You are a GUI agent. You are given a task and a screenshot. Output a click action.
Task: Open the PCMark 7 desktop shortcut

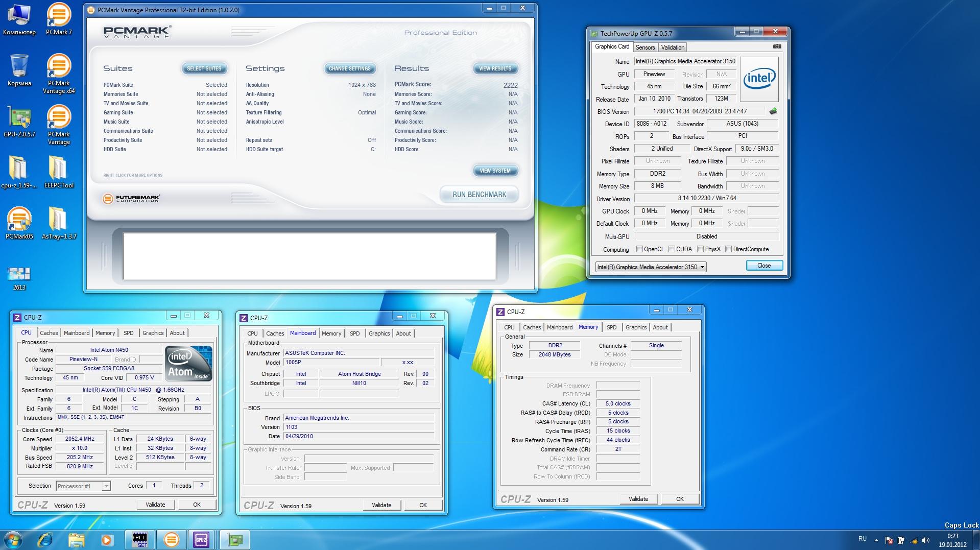tap(59, 20)
